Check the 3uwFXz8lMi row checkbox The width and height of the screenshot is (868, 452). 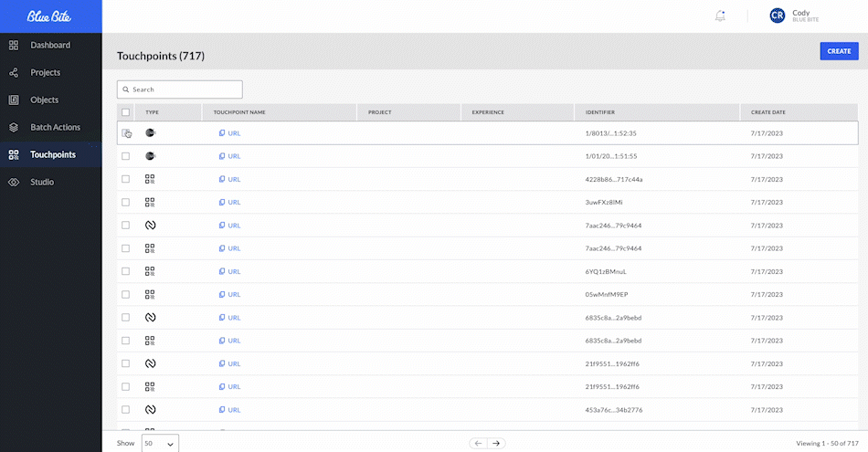click(x=126, y=203)
